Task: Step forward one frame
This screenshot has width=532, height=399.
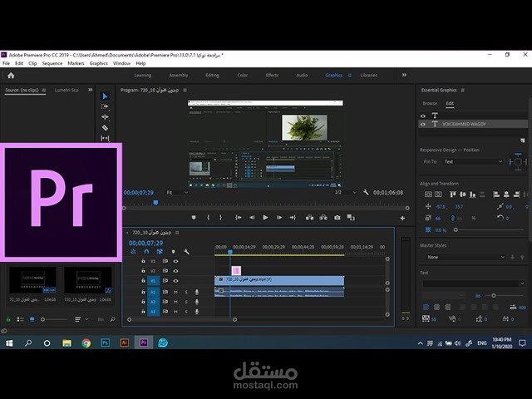Action: [x=279, y=218]
